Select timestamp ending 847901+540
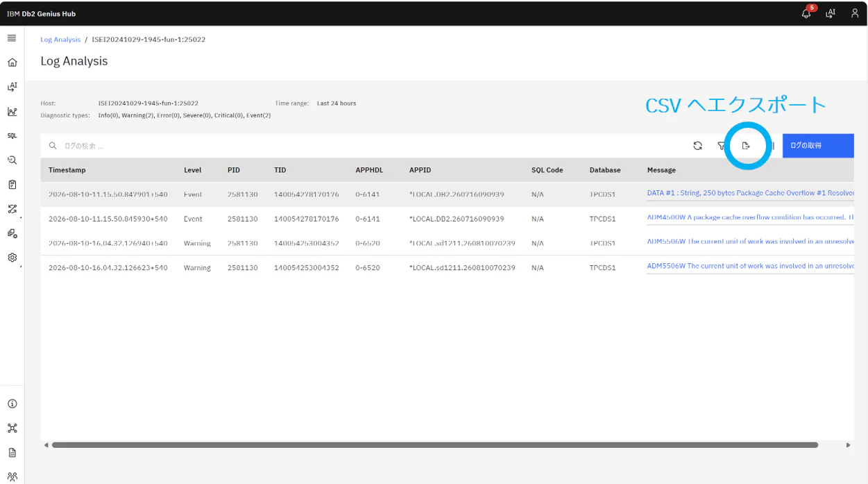The width and height of the screenshot is (868, 484). click(x=108, y=194)
